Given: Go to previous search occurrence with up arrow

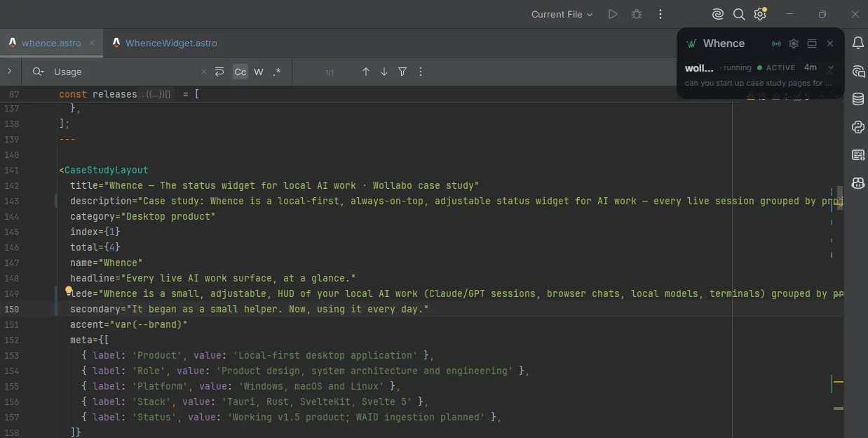Looking at the screenshot, I should point(365,72).
